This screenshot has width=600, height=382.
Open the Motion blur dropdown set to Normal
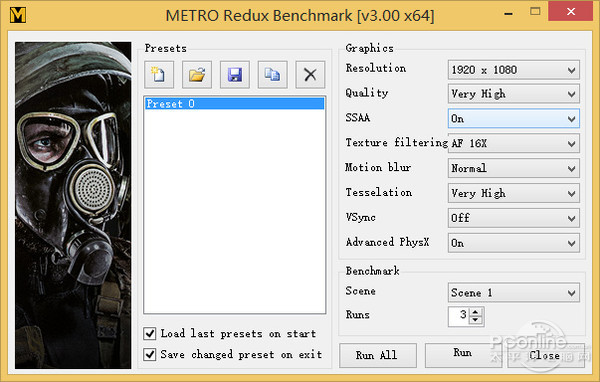(x=514, y=168)
